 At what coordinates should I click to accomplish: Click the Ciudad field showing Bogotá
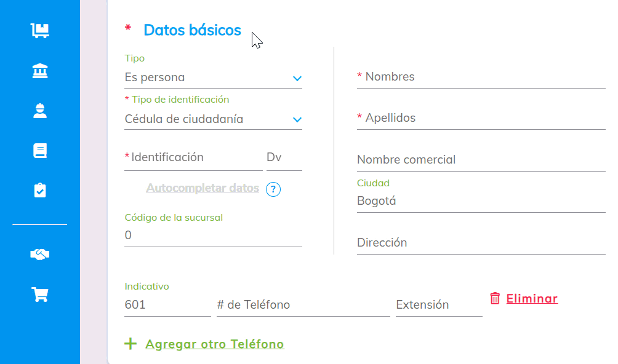(x=480, y=201)
